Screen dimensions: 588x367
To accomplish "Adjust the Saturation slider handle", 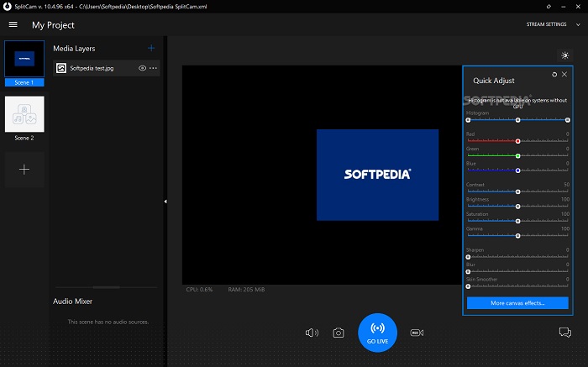I will point(518,221).
